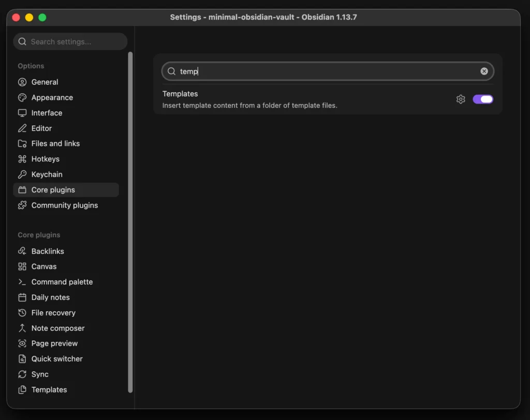Click magnifier icon in Search settings box

point(22,41)
